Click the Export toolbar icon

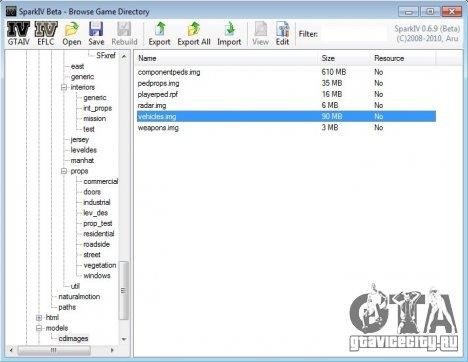(159, 33)
